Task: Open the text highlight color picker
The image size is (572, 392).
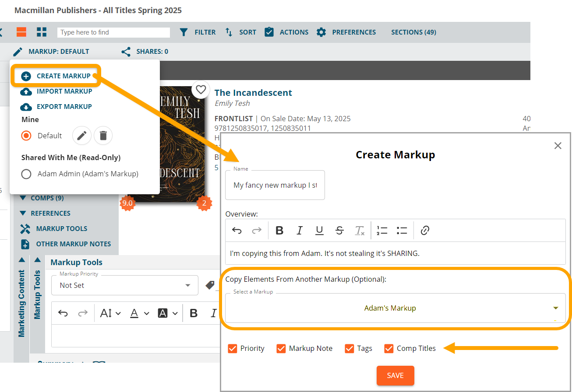Action: click(168, 313)
